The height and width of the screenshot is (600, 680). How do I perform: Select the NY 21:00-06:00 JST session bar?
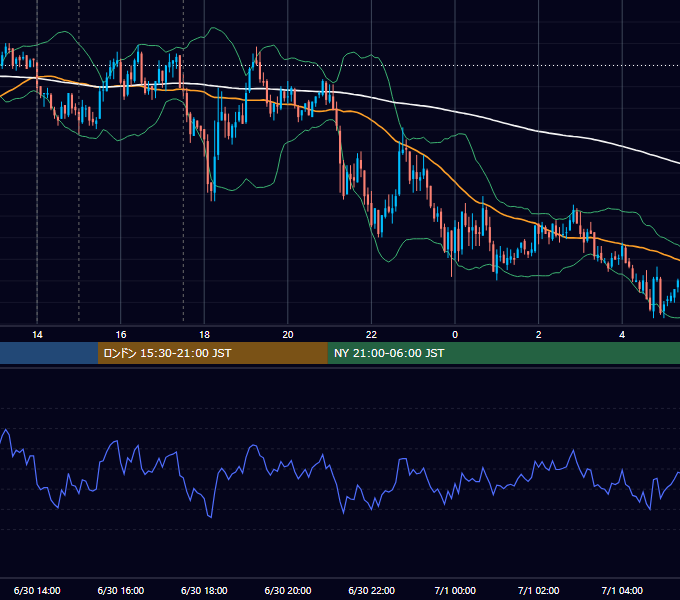tap(503, 353)
